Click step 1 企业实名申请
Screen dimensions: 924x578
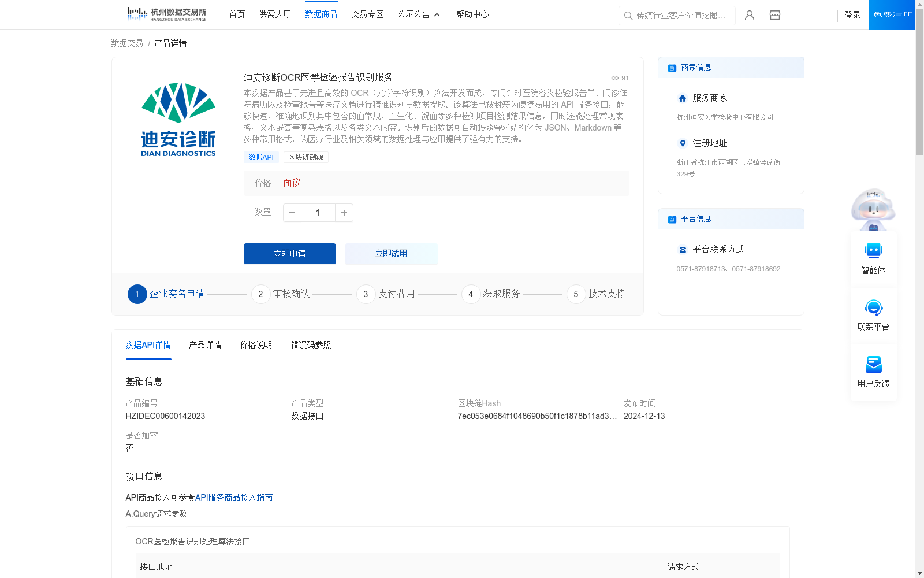click(x=166, y=294)
